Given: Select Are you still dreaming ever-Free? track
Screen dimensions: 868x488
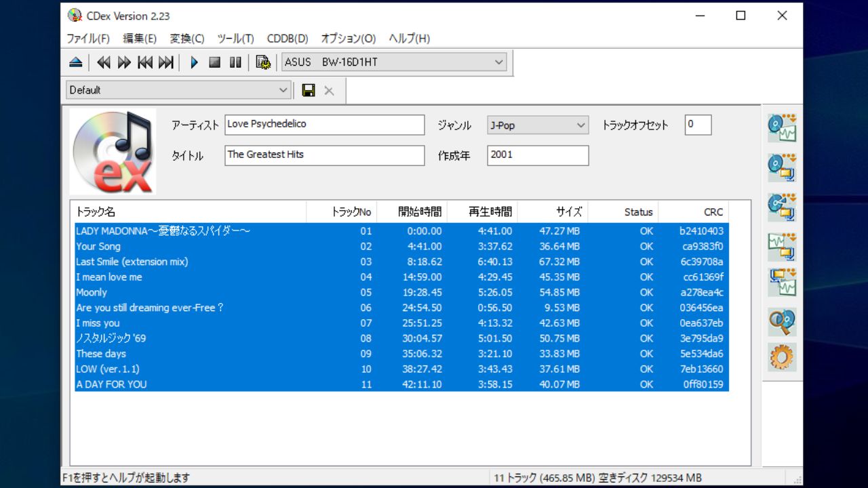Looking at the screenshot, I should point(401,308).
